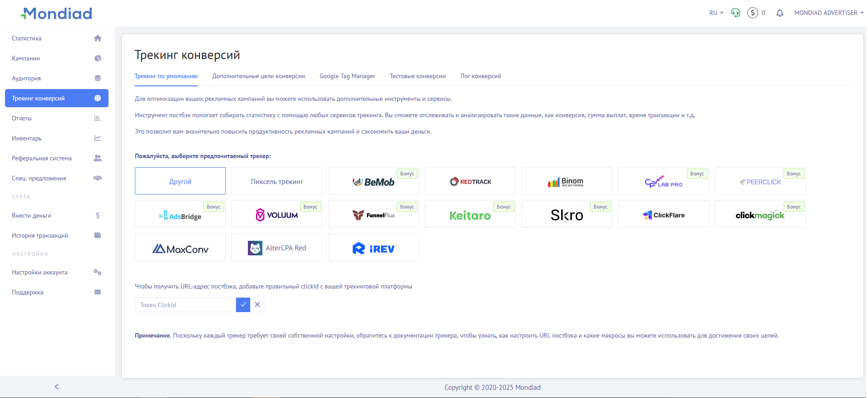Switch to Google Tag Manager tab
This screenshot has height=398, width=868.
347,76
